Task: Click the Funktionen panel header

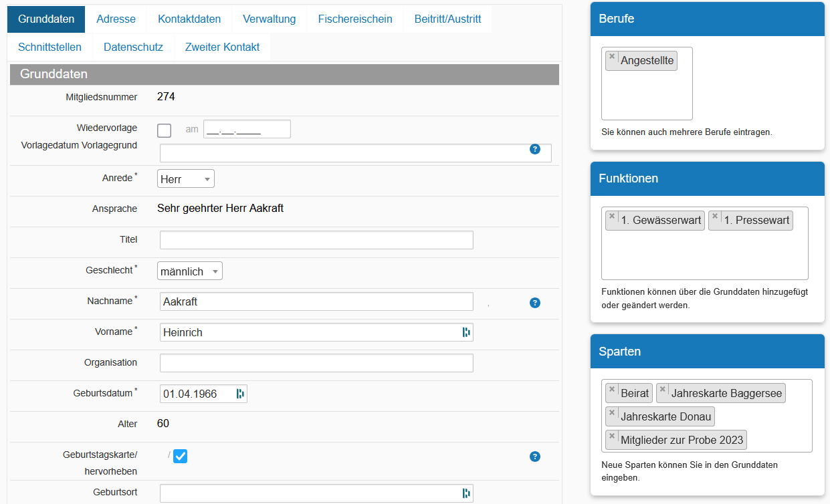Action: 708,178
